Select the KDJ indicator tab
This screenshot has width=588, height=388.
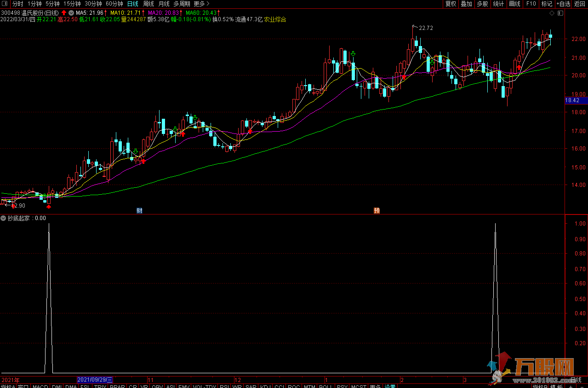pyautogui.click(x=265, y=387)
